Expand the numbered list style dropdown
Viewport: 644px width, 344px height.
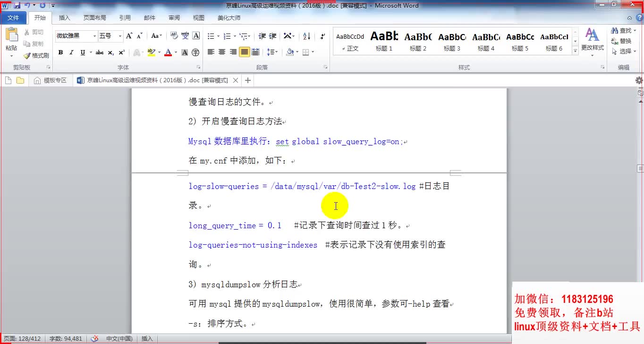(234, 36)
